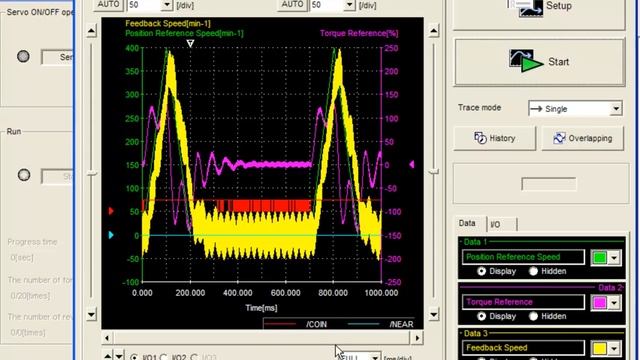Click the /COIN legend label
Image resolution: width=640 pixels, height=360 pixels.
pyautogui.click(x=316, y=324)
